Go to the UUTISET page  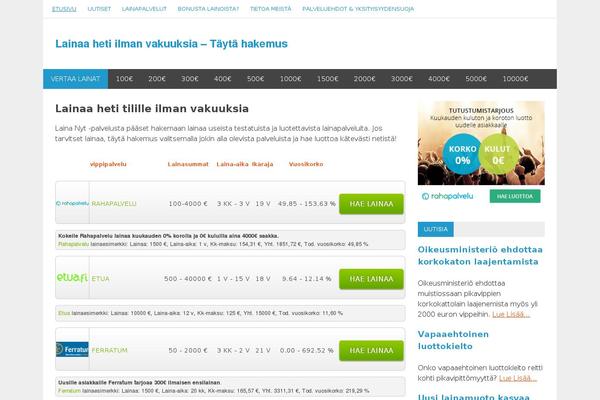coord(99,9)
